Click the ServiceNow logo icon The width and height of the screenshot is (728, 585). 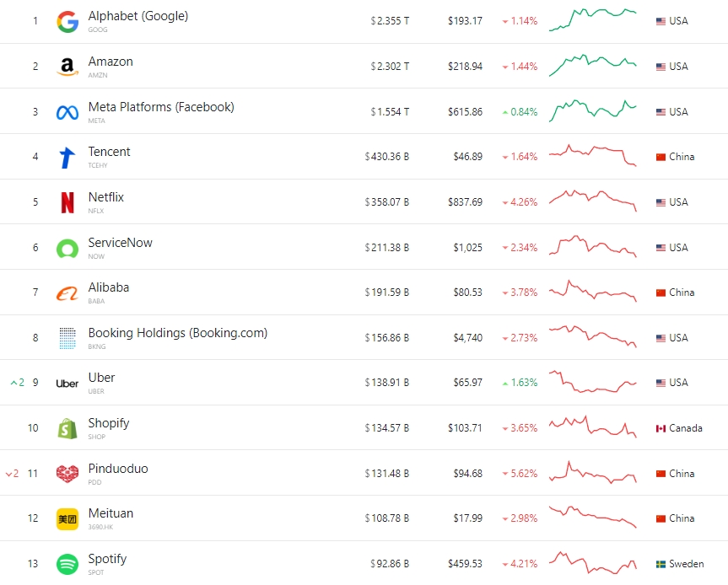(67, 248)
